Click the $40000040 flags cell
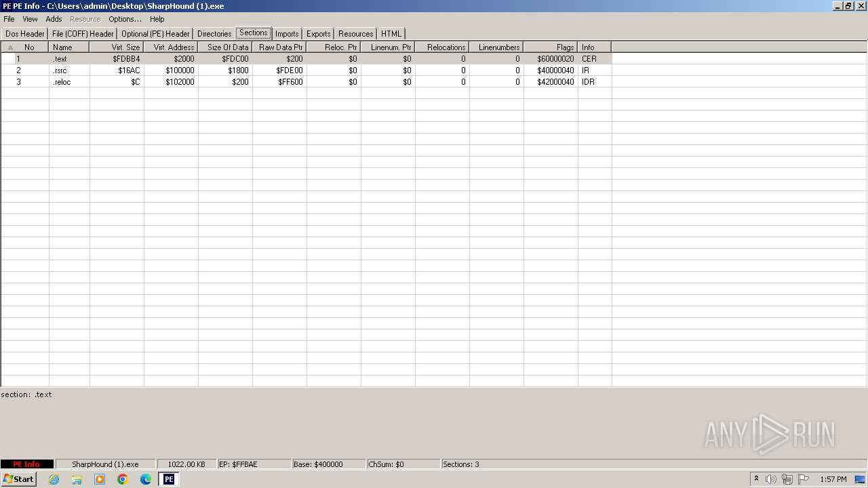This screenshot has height=488, width=868. click(551, 70)
